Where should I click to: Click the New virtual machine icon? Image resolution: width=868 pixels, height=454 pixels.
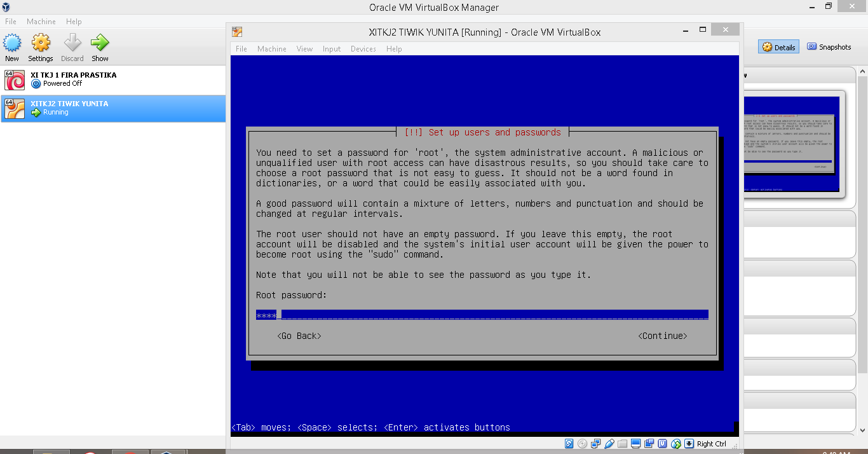12,43
